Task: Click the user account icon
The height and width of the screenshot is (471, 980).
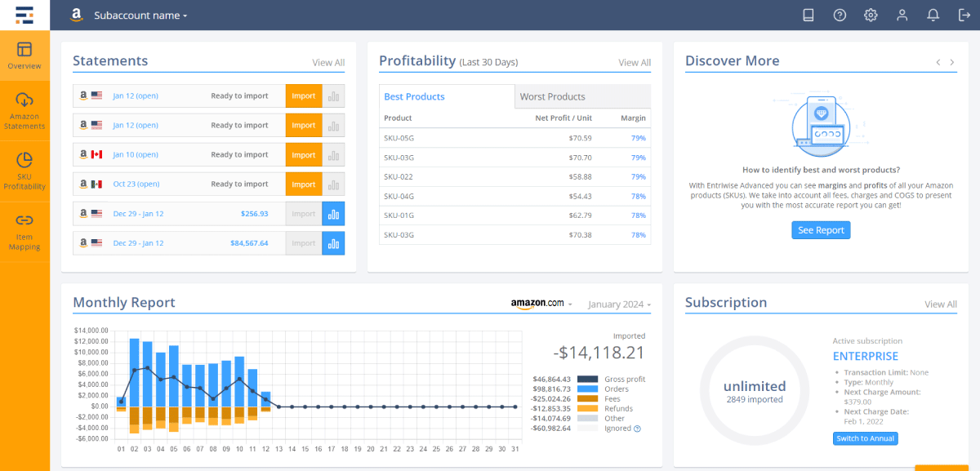Action: [x=901, y=15]
